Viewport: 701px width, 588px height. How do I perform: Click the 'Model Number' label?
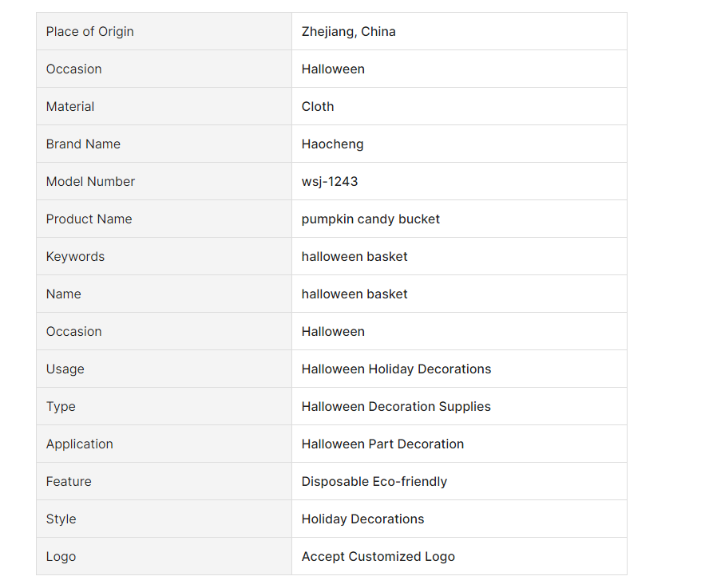[90, 182]
